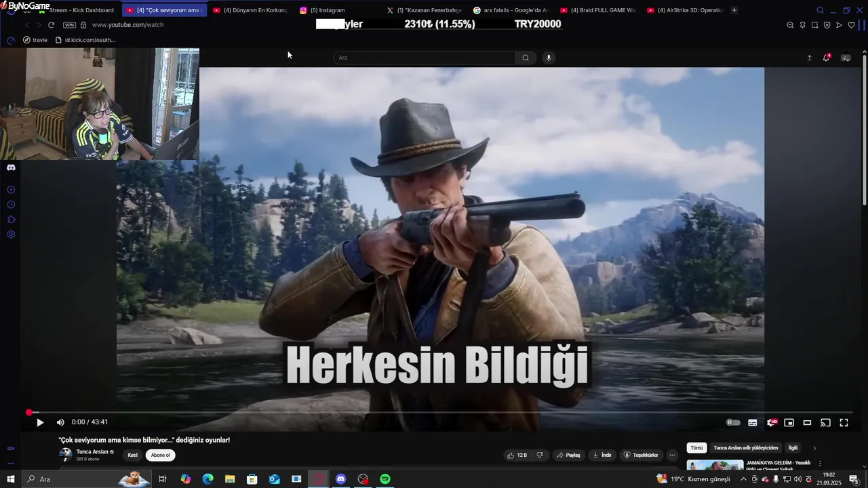This screenshot has height=488, width=868.
Task: Switch to Braid FULL GAME tab
Action: (597, 10)
